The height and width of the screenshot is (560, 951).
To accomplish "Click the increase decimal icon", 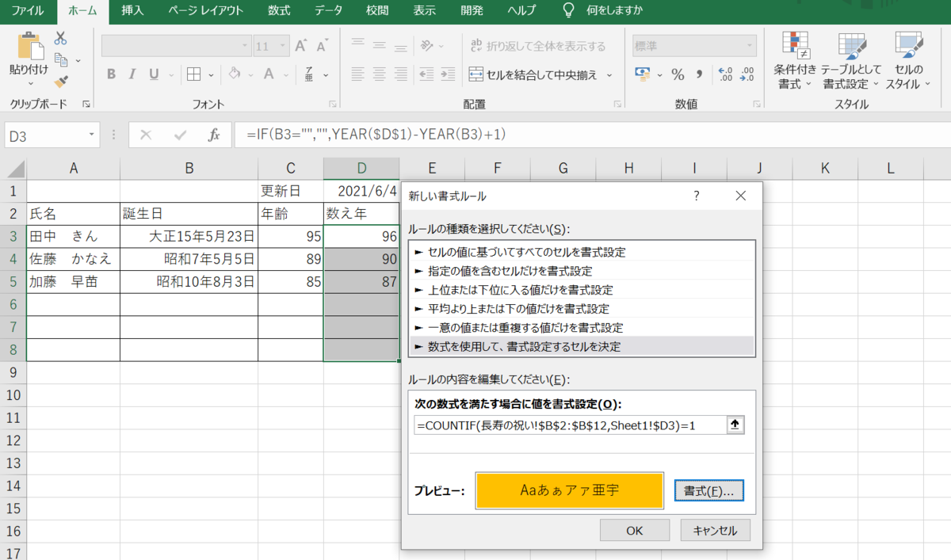I will tap(725, 74).
